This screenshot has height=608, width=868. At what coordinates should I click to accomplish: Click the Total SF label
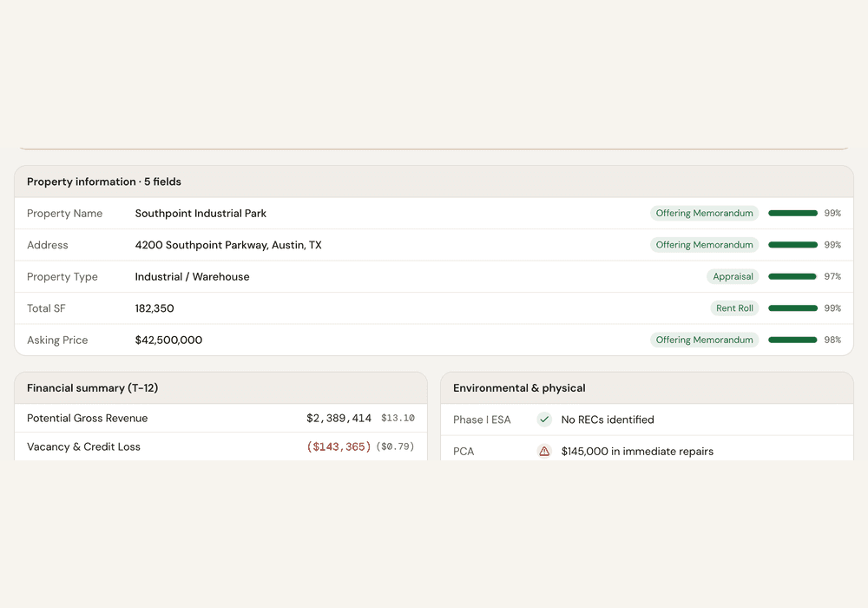pyautogui.click(x=46, y=307)
